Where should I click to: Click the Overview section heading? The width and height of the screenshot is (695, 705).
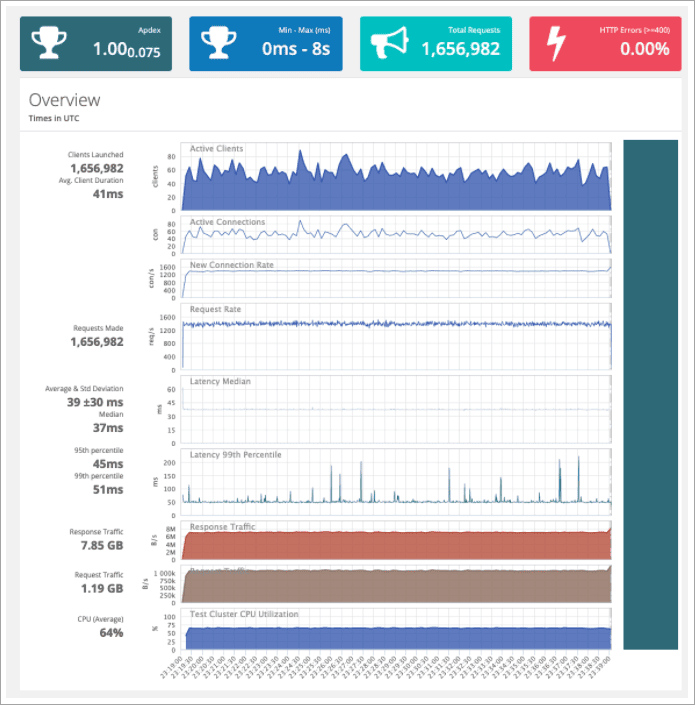click(64, 100)
